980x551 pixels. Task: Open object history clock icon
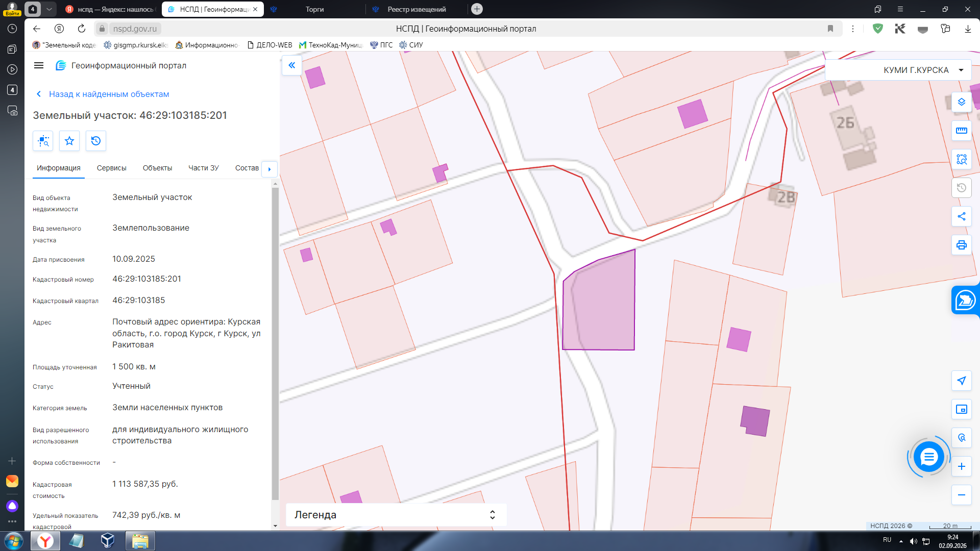click(96, 141)
